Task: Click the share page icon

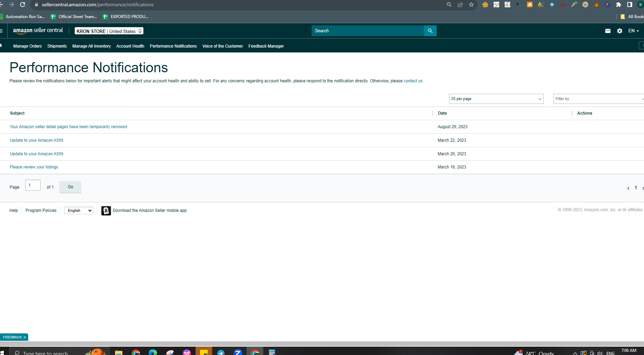Action: point(460,5)
